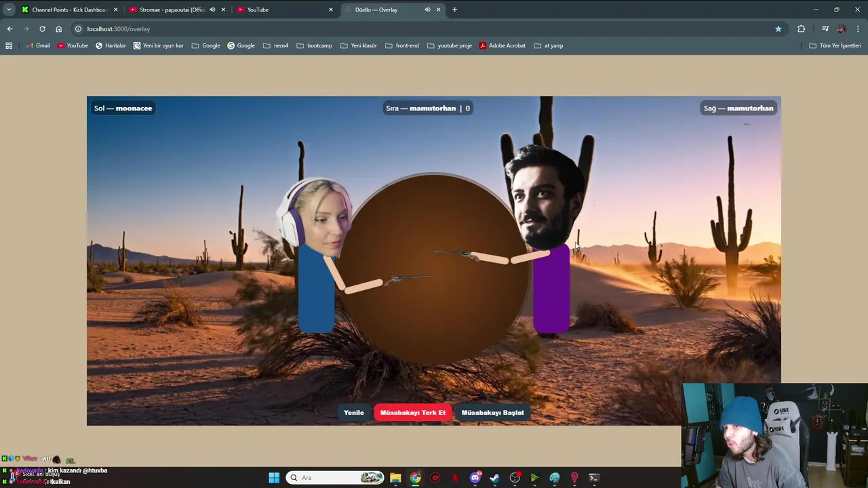
Task: Open the Chrome three-dot menu
Action: [x=858, y=29]
